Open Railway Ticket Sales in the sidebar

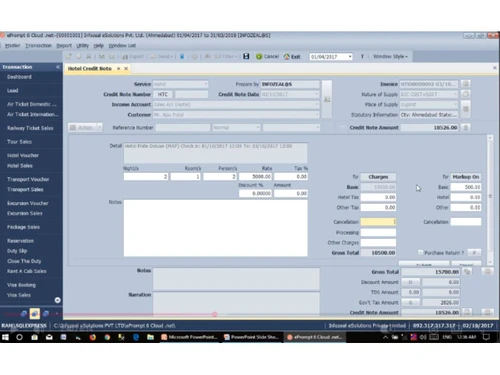(x=30, y=128)
